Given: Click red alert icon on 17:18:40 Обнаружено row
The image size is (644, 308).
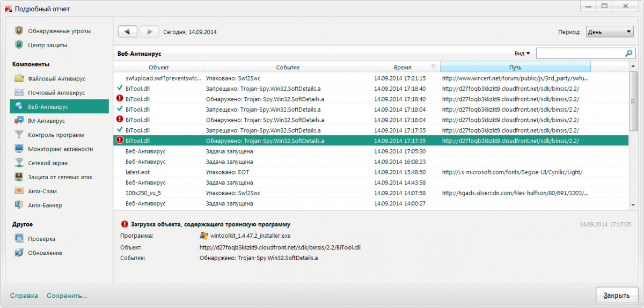Looking at the screenshot, I should tap(120, 99).
